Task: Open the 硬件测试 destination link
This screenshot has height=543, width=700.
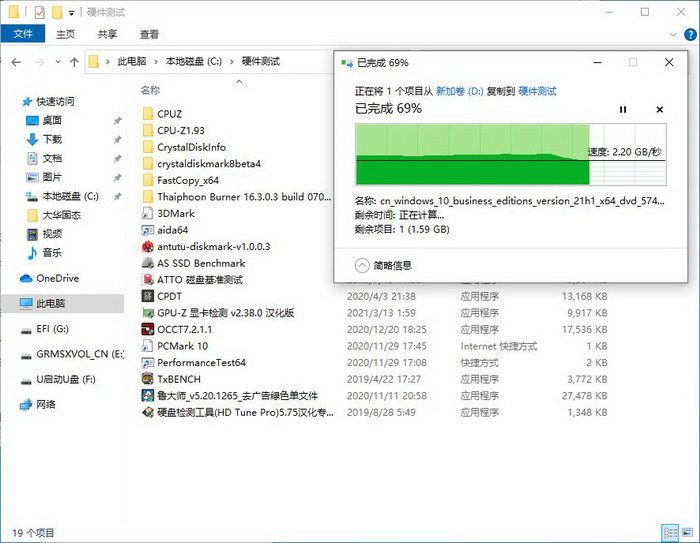Action: coord(537,90)
